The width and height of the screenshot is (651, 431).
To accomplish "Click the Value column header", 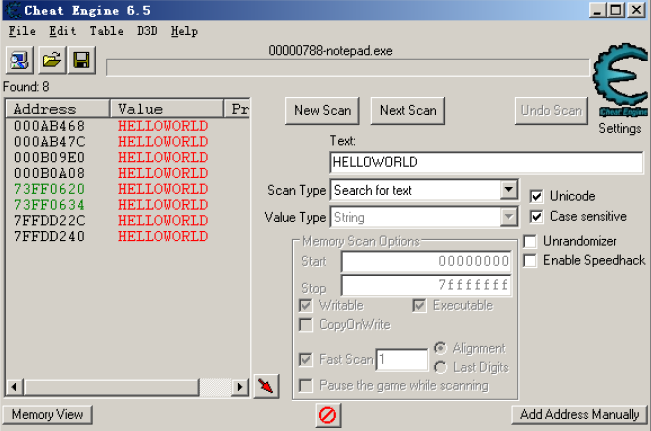I will click(x=167, y=109).
